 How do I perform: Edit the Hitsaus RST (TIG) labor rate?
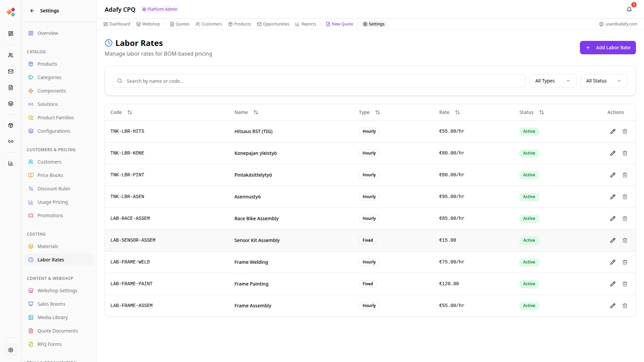tap(612, 131)
